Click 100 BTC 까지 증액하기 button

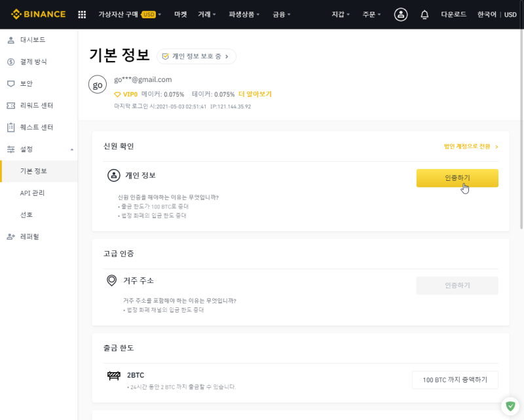[455, 380]
